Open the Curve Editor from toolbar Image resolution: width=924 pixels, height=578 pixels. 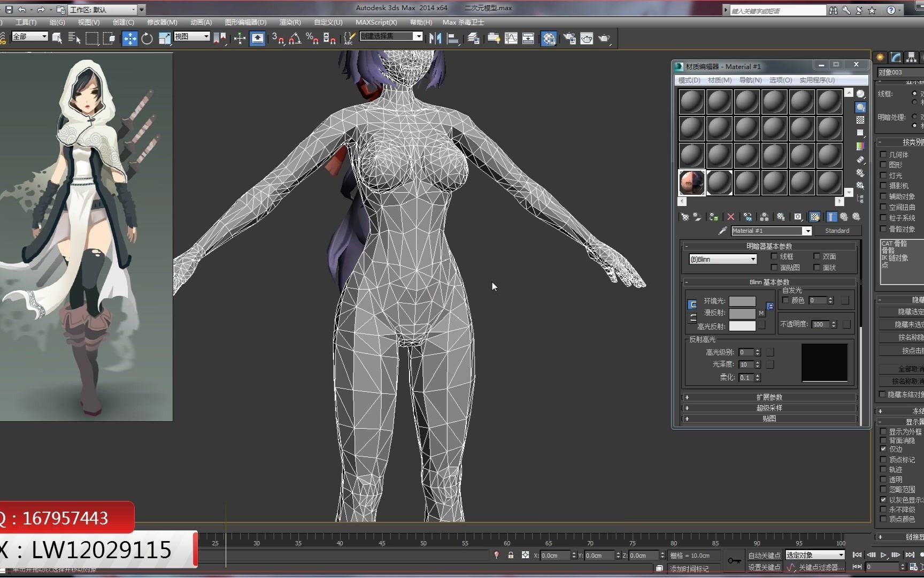coord(511,38)
